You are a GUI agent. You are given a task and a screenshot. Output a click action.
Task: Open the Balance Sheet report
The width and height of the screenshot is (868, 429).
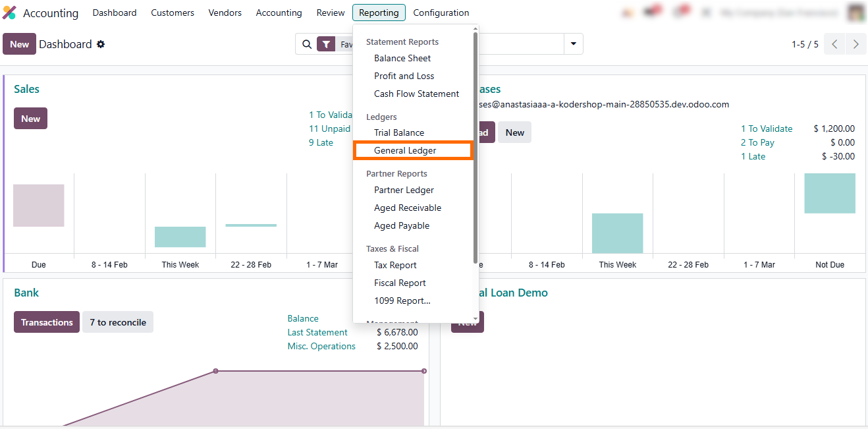click(402, 58)
